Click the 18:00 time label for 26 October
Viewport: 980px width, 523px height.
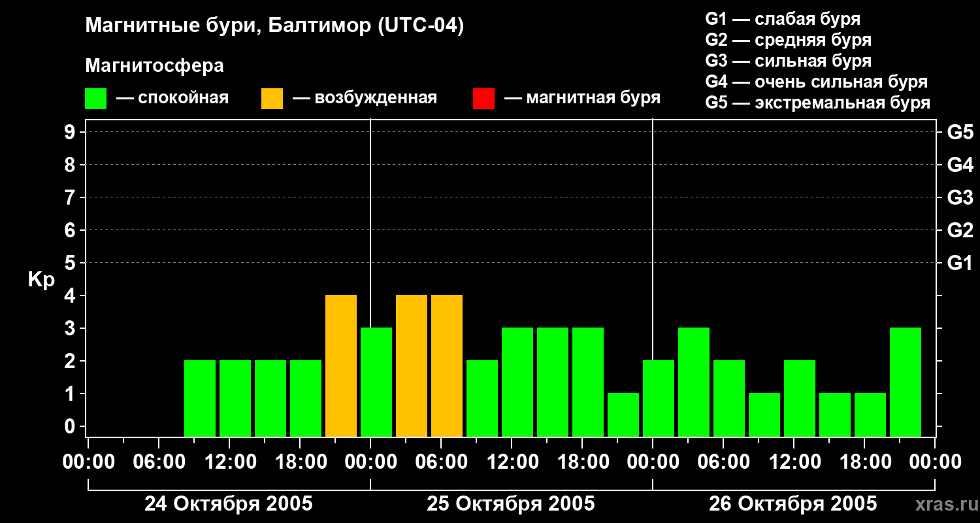click(864, 462)
